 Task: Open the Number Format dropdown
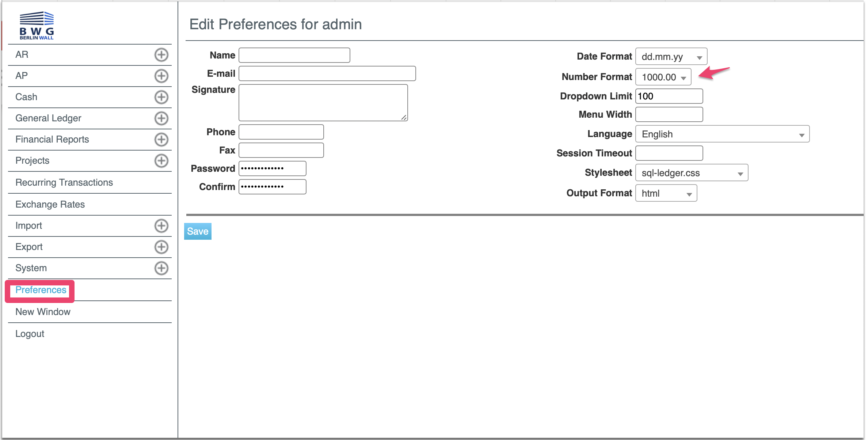(663, 77)
